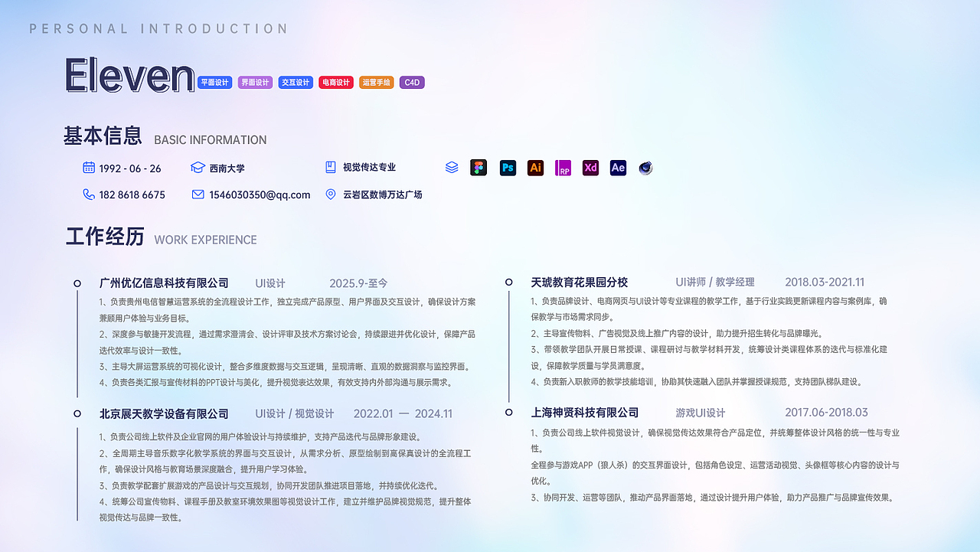Click the blue layered stack icon before Figma

coord(451,168)
